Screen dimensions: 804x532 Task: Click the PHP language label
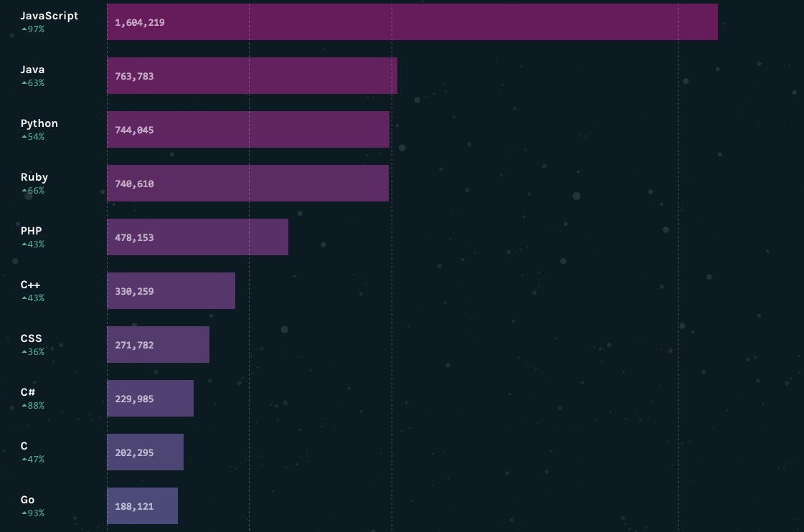pos(32,231)
